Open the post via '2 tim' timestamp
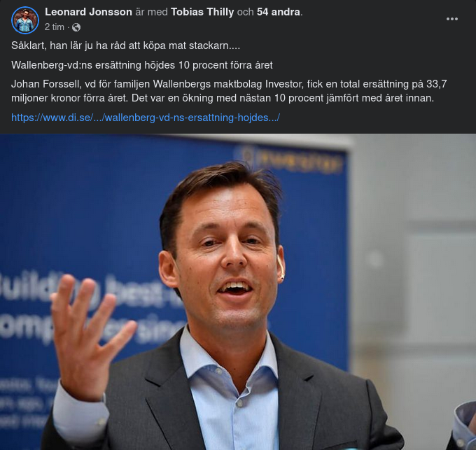476x450 pixels. coord(55,27)
